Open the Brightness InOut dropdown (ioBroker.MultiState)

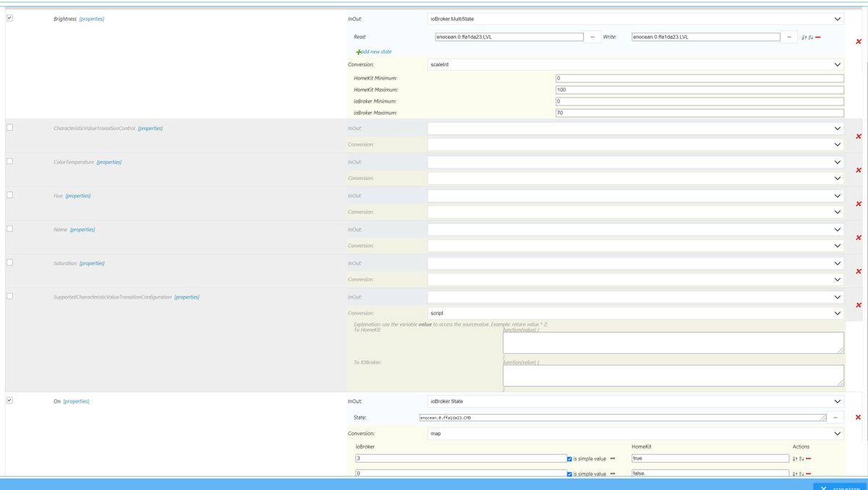click(636, 19)
